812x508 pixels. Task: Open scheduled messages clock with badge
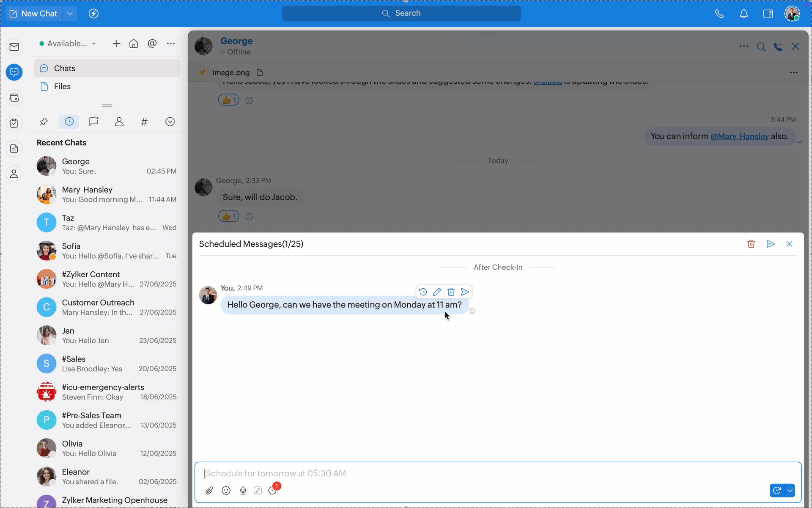pyautogui.click(x=273, y=490)
